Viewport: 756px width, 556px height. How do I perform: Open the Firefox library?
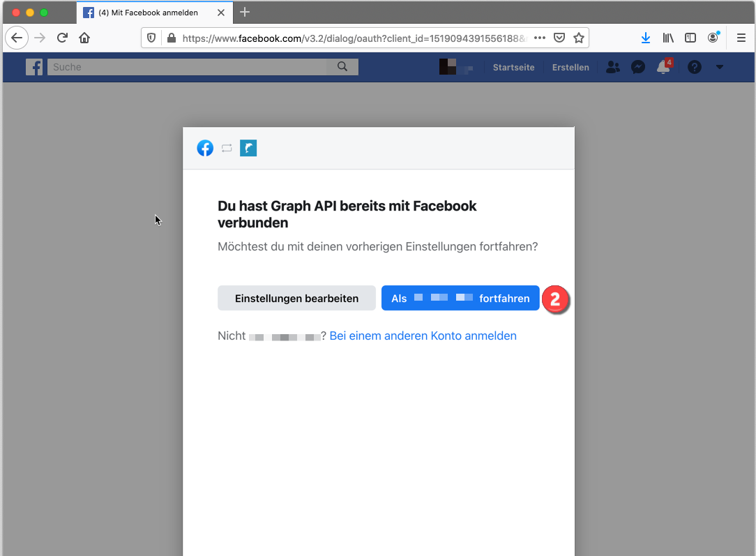click(x=667, y=38)
